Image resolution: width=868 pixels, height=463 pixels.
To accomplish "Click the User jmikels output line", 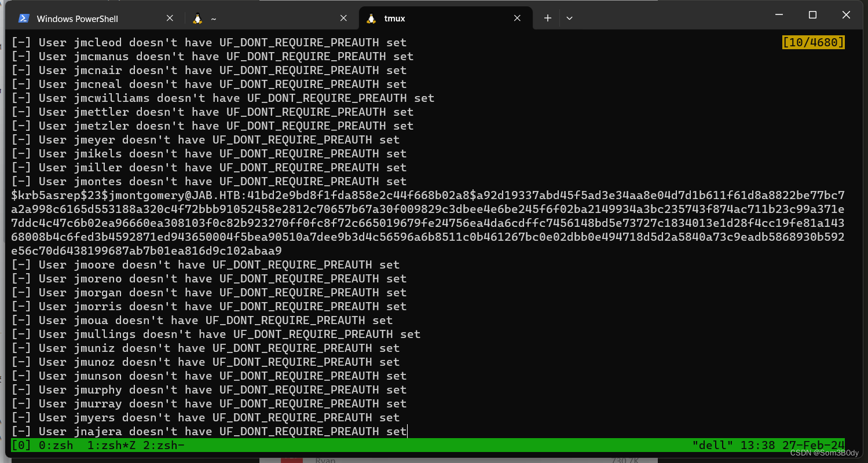I will 209,153.
